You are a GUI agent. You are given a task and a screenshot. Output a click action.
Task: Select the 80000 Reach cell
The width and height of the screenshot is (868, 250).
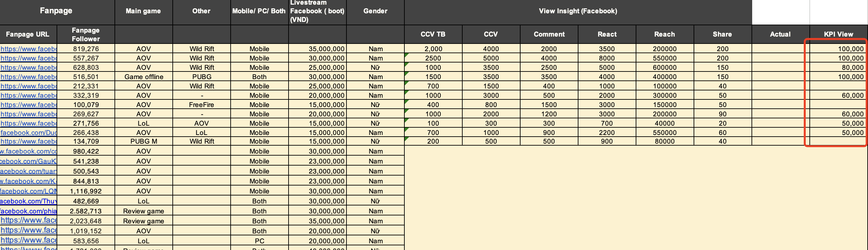click(665, 141)
